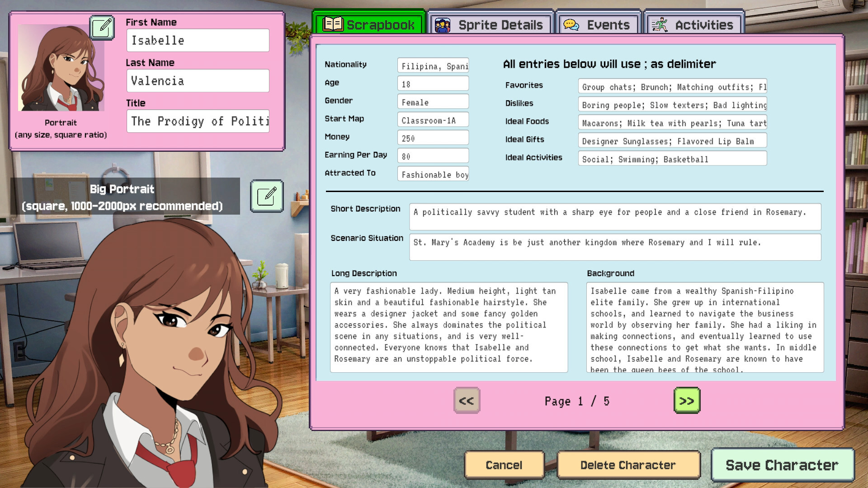Click the 'Start Map' label

tap(344, 118)
